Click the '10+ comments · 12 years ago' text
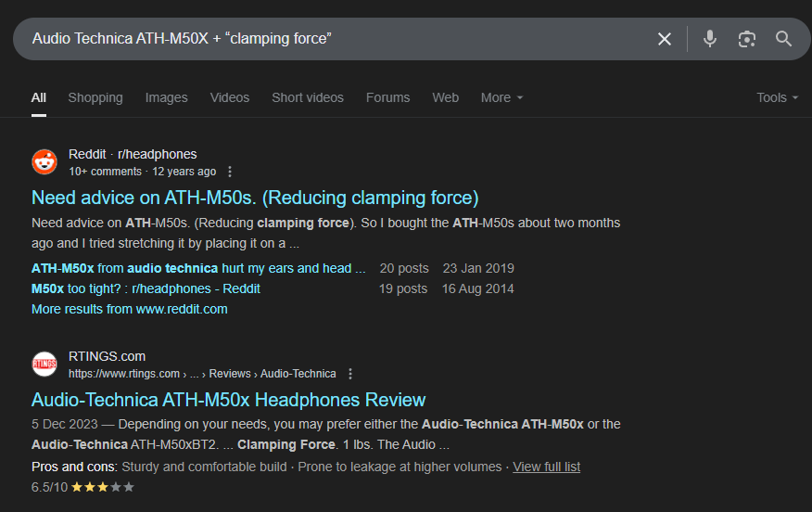 click(143, 172)
